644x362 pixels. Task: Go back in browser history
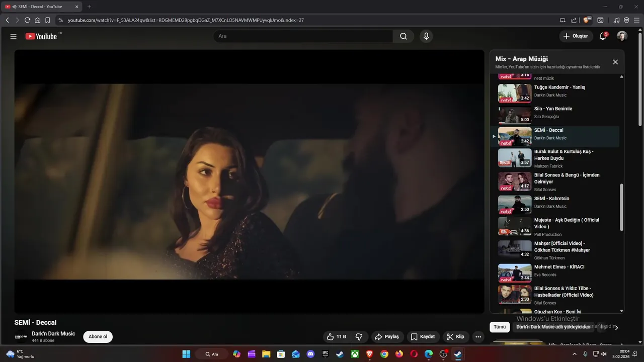pos(7,20)
